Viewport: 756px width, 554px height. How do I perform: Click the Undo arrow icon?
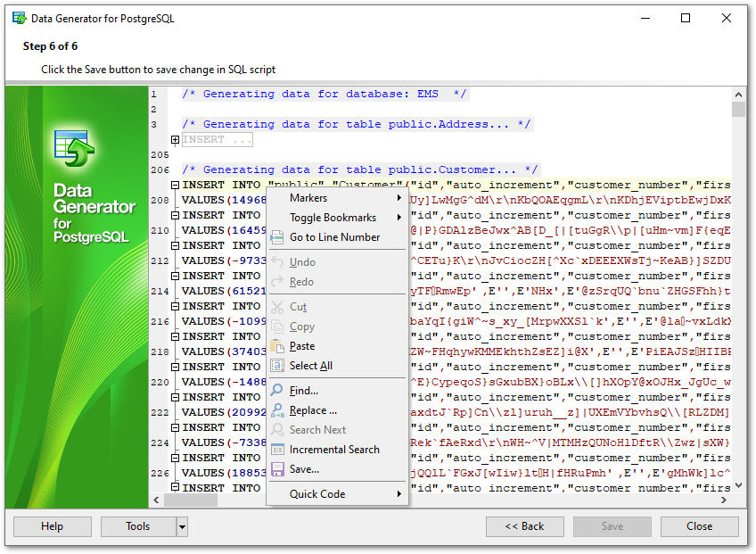(277, 262)
